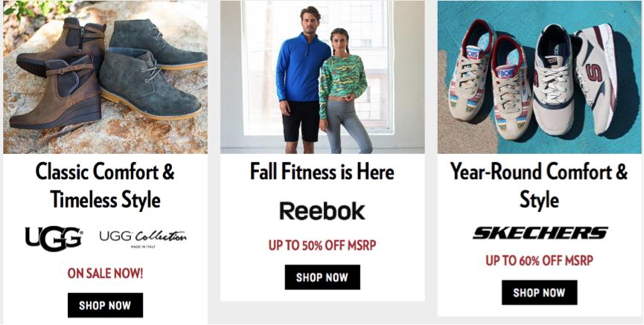Click the Classic Comfort & Timeless Style headline

pyautogui.click(x=105, y=185)
